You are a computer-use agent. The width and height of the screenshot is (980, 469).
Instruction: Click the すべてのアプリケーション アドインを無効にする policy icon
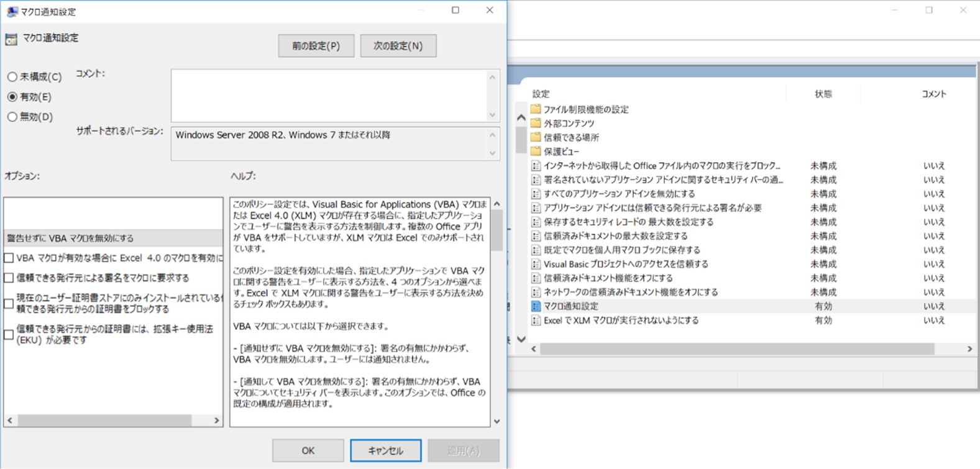click(x=536, y=194)
